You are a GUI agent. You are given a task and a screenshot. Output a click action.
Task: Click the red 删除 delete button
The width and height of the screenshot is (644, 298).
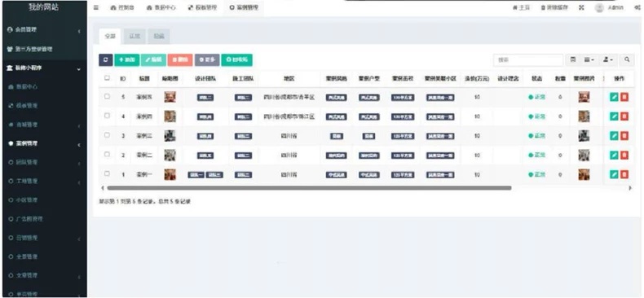pyautogui.click(x=180, y=60)
